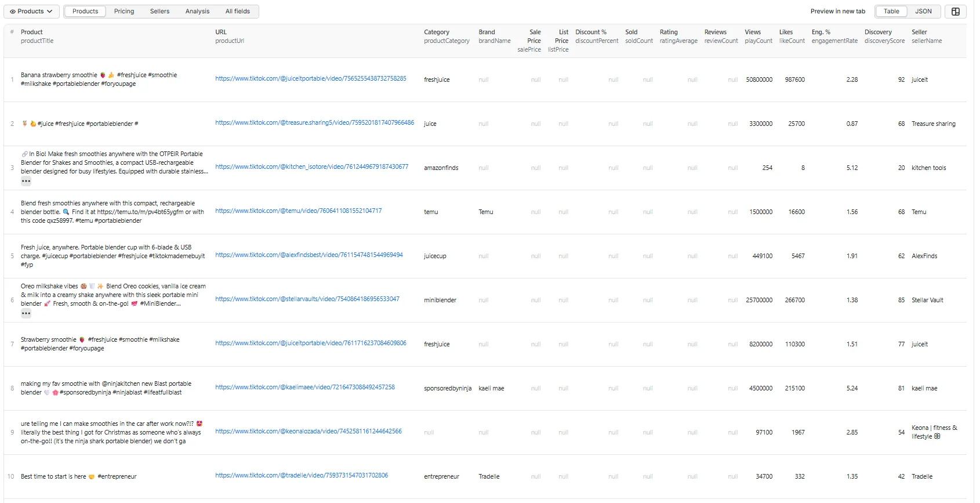The height and width of the screenshot is (503, 980).
Task: Open treasure.sharing5 video link
Action: pyautogui.click(x=315, y=122)
